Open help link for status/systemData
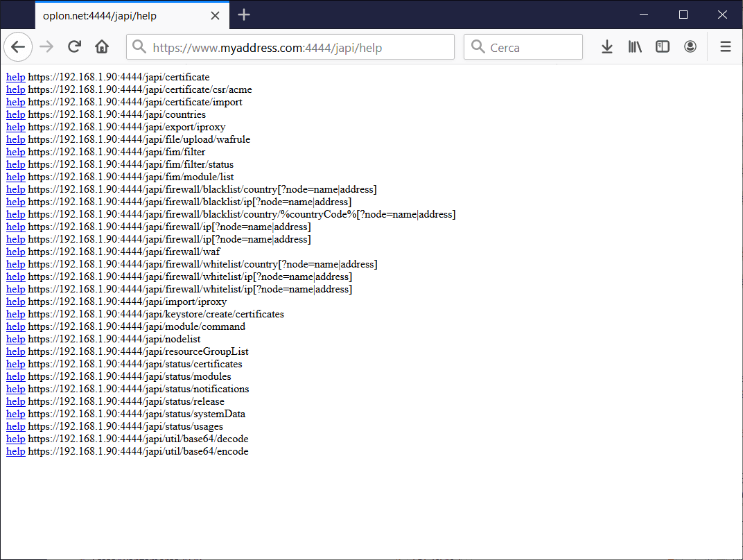The image size is (743, 560). tap(16, 414)
